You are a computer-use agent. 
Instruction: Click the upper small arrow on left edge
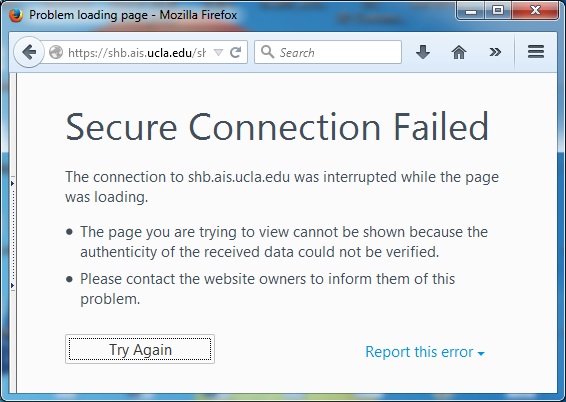click(12, 184)
